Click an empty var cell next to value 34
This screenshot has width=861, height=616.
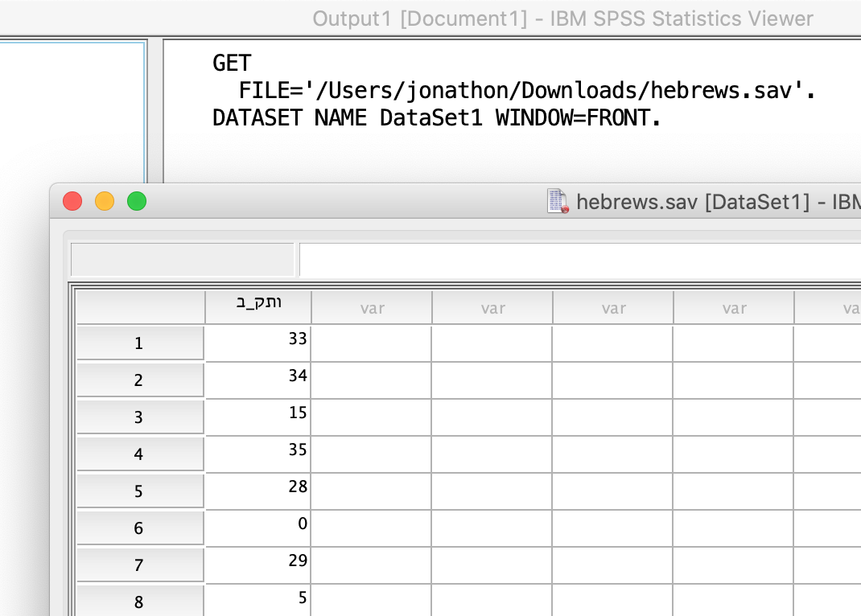click(372, 379)
